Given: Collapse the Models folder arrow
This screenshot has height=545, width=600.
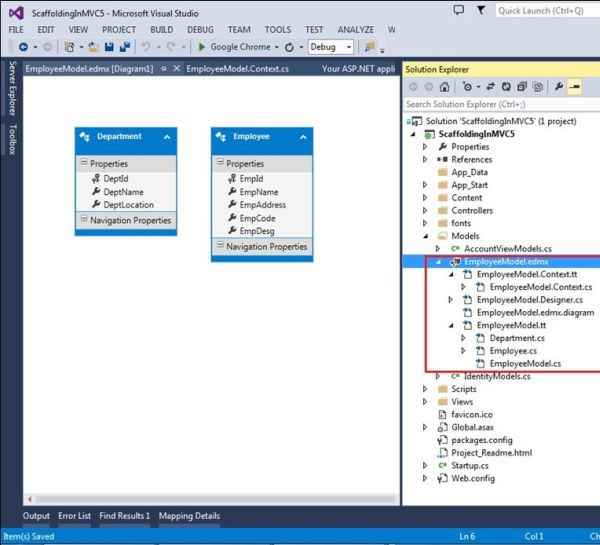Looking at the screenshot, I should click(425, 236).
